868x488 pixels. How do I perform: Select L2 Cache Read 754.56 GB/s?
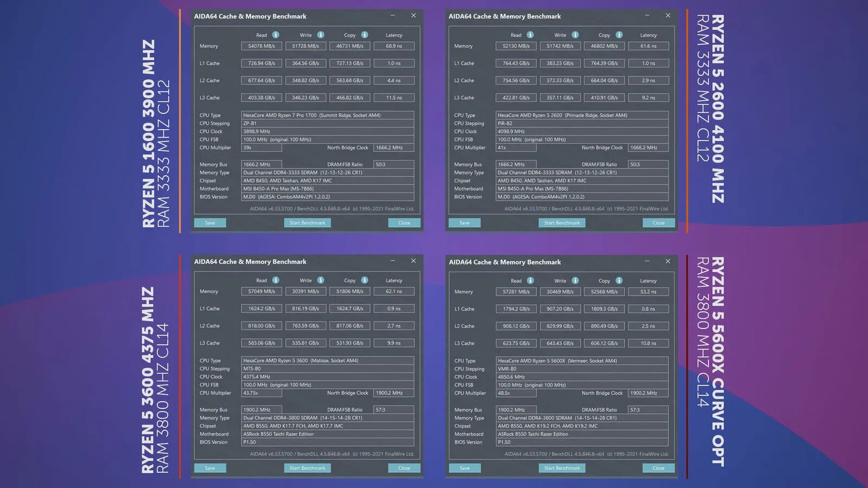[516, 80]
